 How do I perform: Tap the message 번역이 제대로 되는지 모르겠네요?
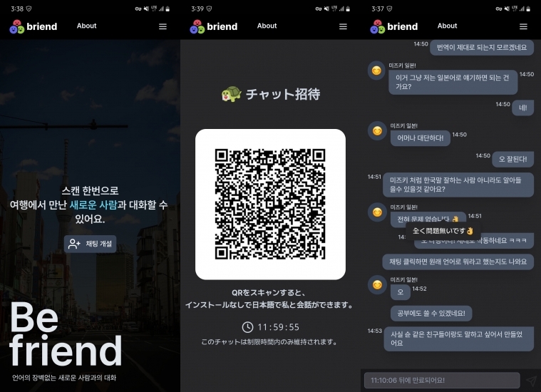(x=482, y=47)
